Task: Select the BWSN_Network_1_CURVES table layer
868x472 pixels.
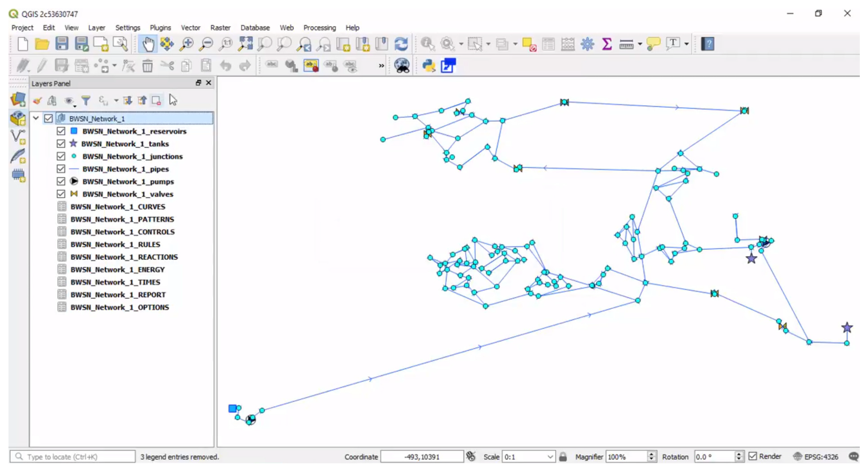Action: point(118,207)
